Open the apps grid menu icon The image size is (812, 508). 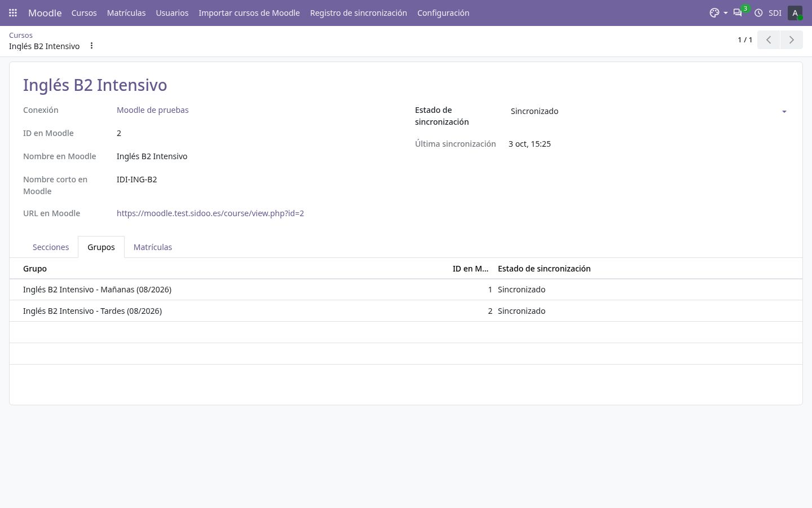pos(13,12)
